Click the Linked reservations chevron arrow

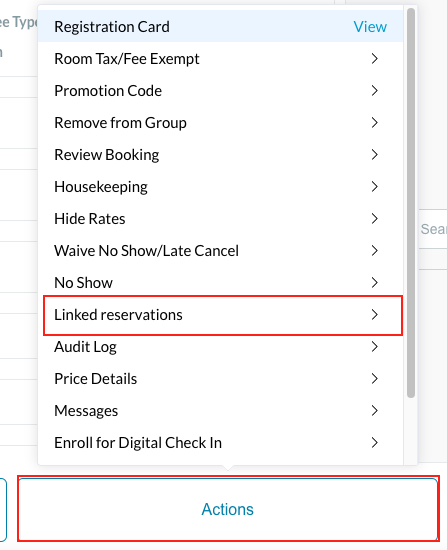[374, 315]
